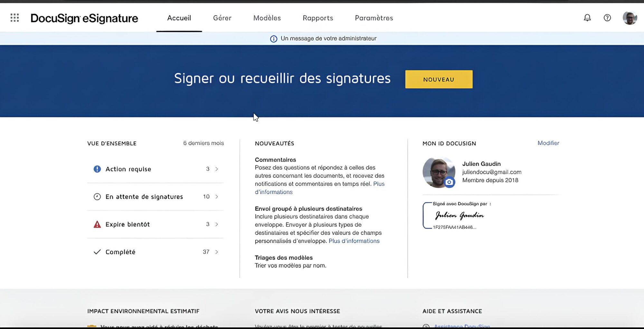Open the Complété chevron
Image resolution: width=644 pixels, height=329 pixels.
click(x=217, y=252)
